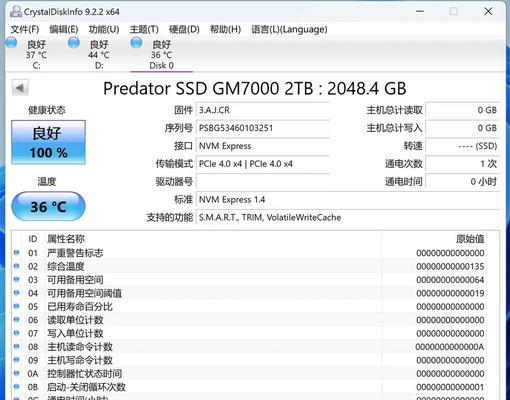The height and width of the screenshot is (400, 510).
Task: Click the firmware field 3.A.J.CR
Action: coord(263,110)
